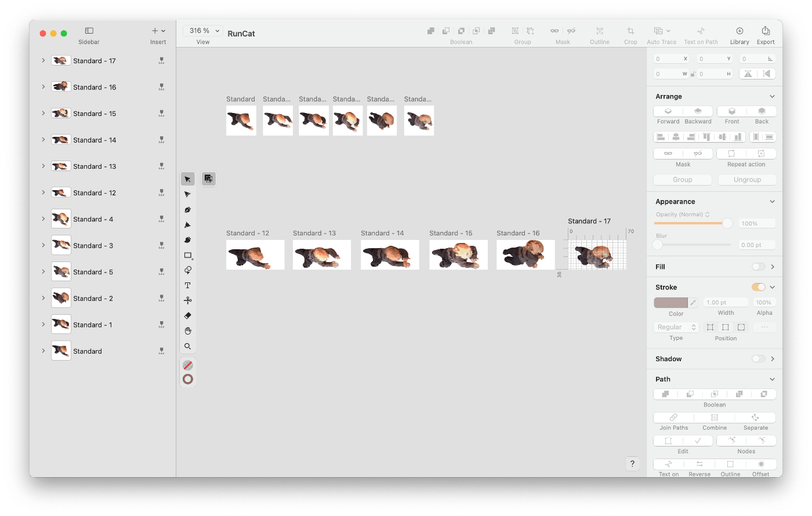
Task: Click the stroke color eyedropper icon
Action: pos(693,303)
